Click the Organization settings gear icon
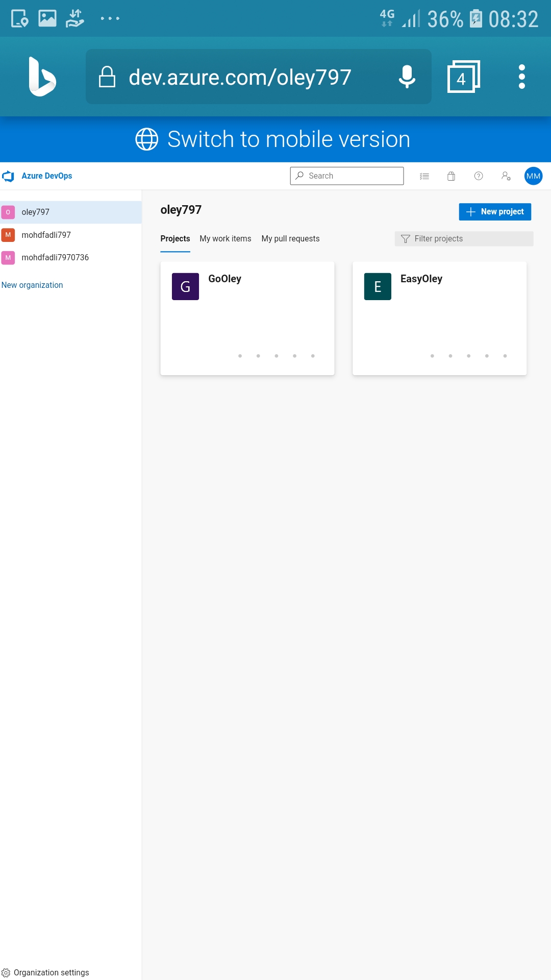The height and width of the screenshot is (980, 551). pos(6,973)
